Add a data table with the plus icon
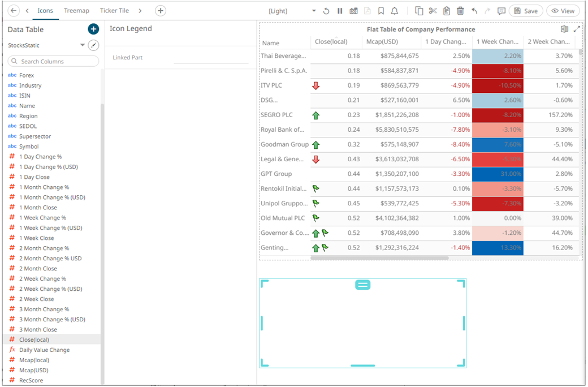The image size is (588, 387). click(93, 29)
